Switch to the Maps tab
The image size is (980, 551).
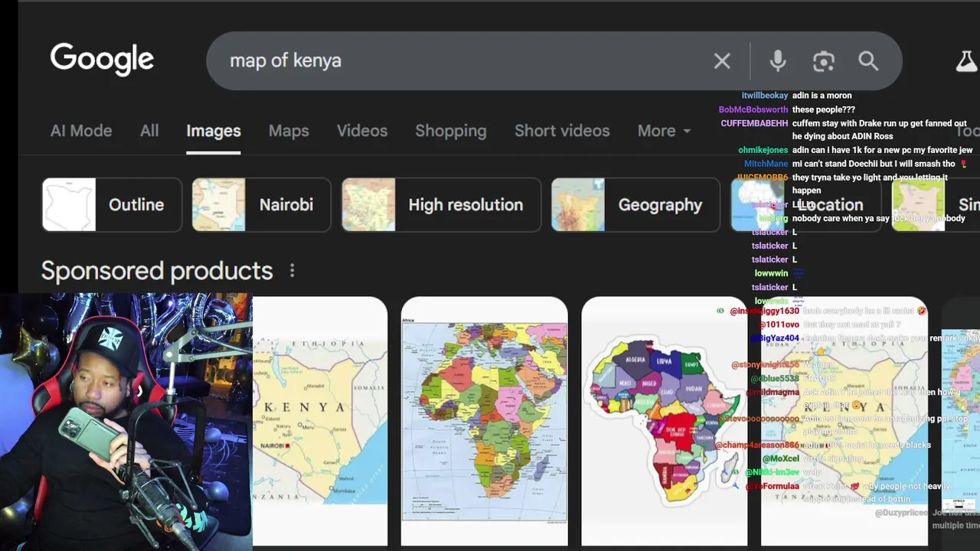tap(289, 131)
